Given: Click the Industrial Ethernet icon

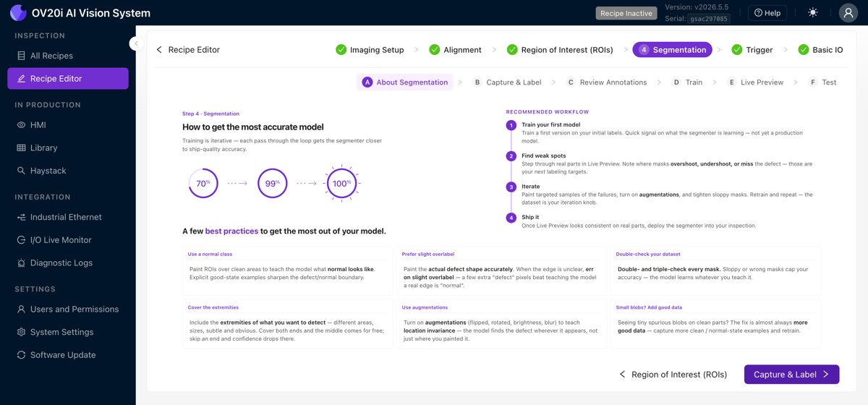Looking at the screenshot, I should coord(21,217).
